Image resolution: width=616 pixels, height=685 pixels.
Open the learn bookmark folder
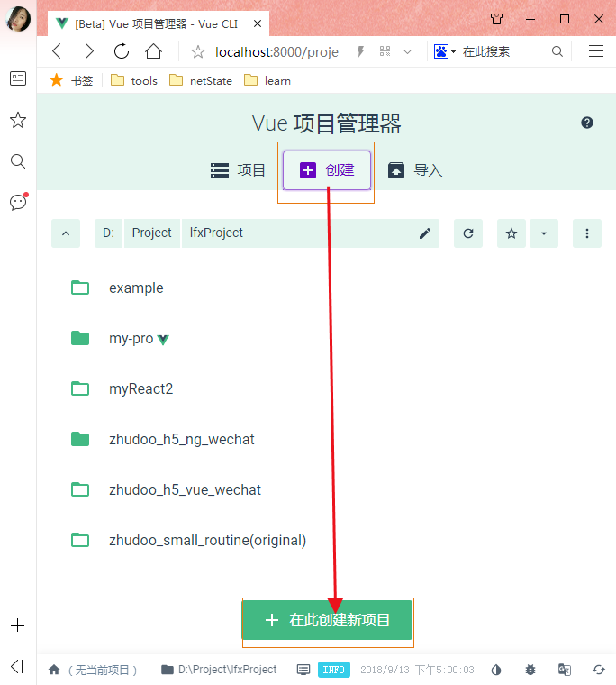tap(267, 80)
